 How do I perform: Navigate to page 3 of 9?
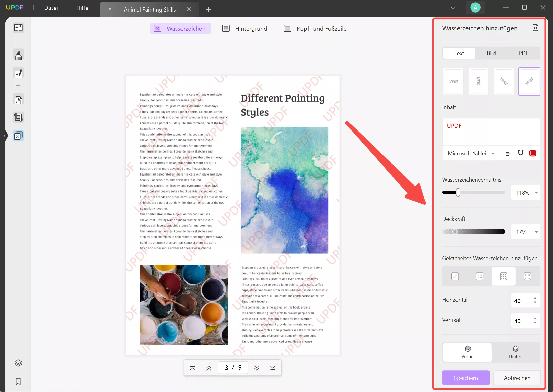[x=233, y=367]
